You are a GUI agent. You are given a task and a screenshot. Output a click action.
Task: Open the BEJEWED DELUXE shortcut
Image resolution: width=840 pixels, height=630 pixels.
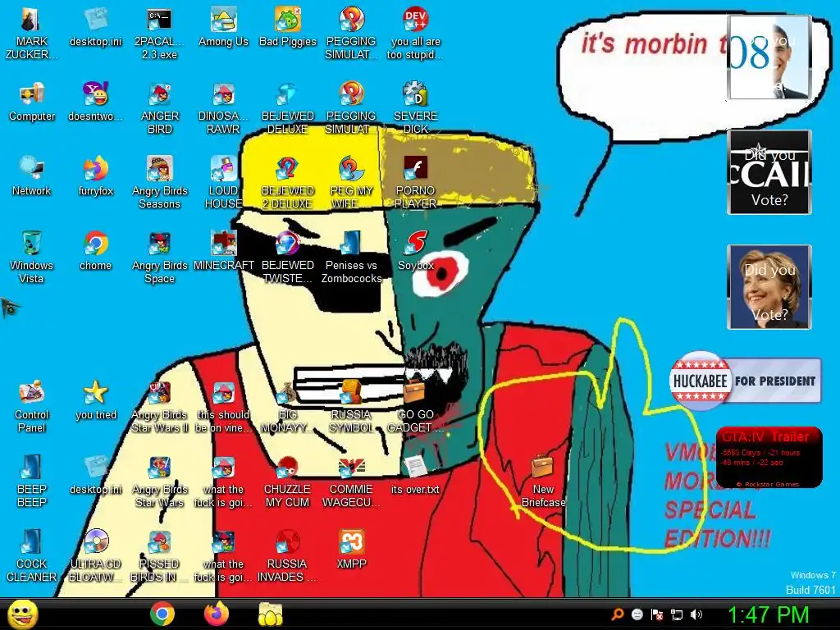point(288,108)
